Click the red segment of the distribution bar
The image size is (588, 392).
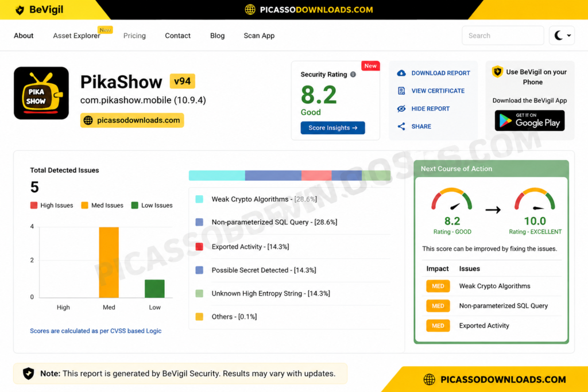[316, 176]
